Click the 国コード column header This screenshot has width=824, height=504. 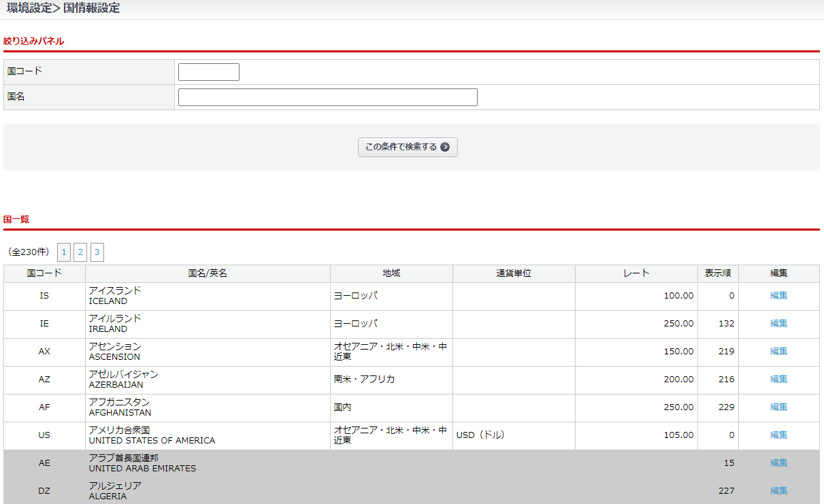[44, 273]
